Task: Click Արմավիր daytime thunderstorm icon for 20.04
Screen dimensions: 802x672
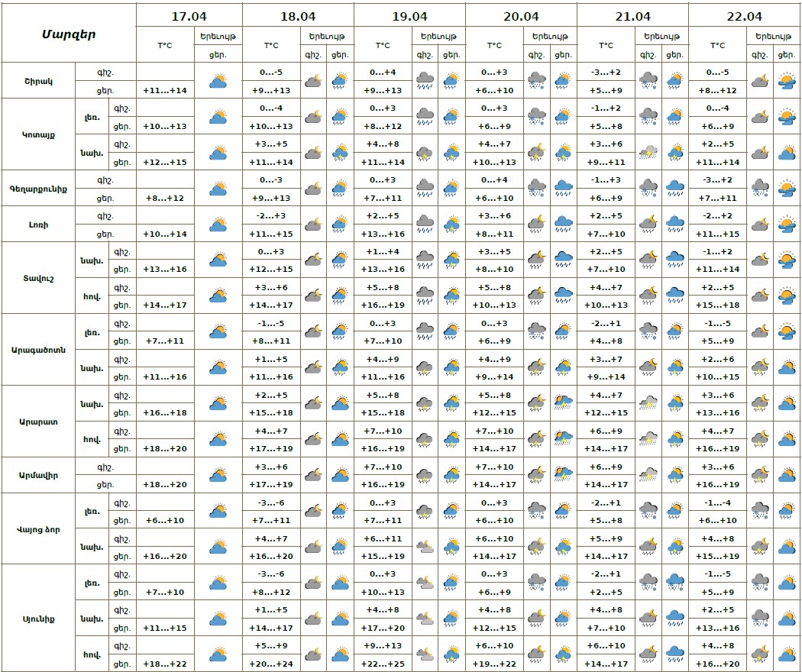Action: pos(564,475)
